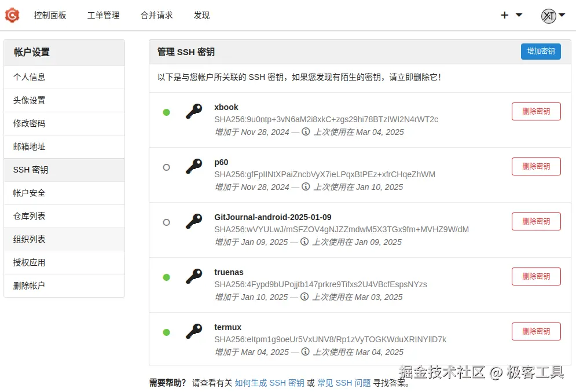Click the info icon on the truenas key row

pyautogui.click(x=305, y=297)
